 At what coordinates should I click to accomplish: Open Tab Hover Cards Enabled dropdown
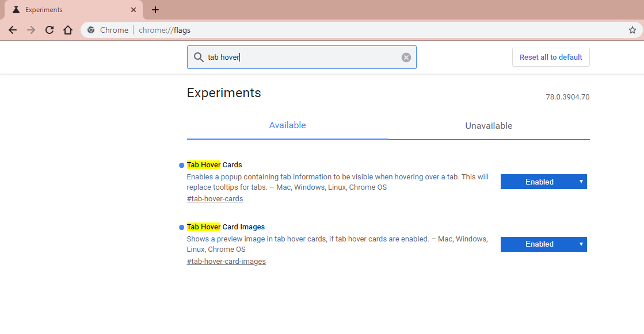(x=543, y=182)
